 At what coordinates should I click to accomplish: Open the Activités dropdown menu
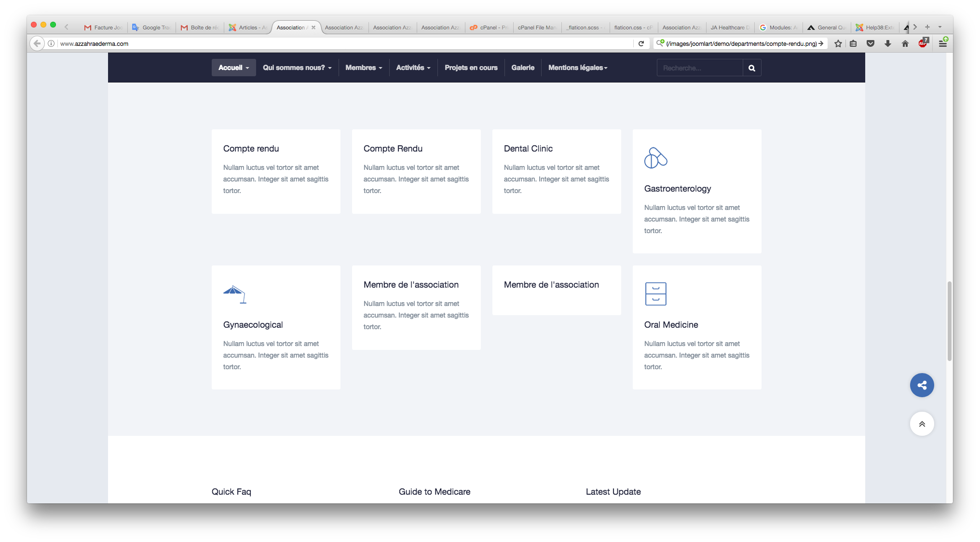pyautogui.click(x=413, y=68)
